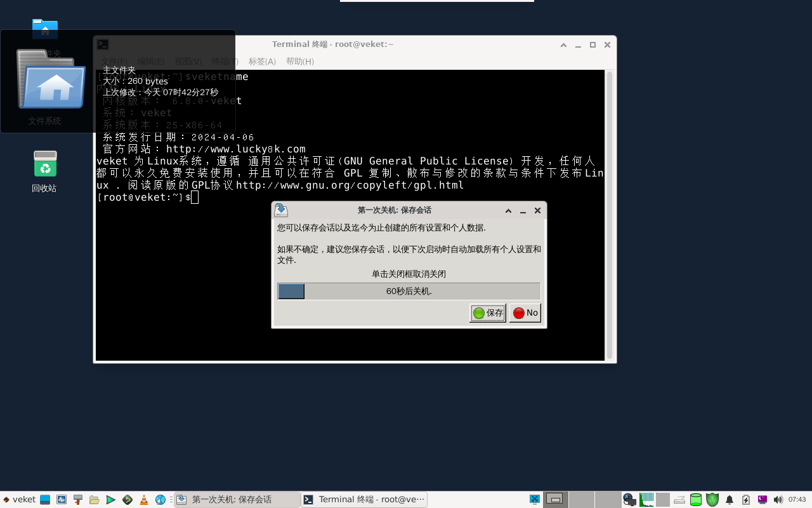Open the 终端(T) menu in Terminal

click(225, 62)
